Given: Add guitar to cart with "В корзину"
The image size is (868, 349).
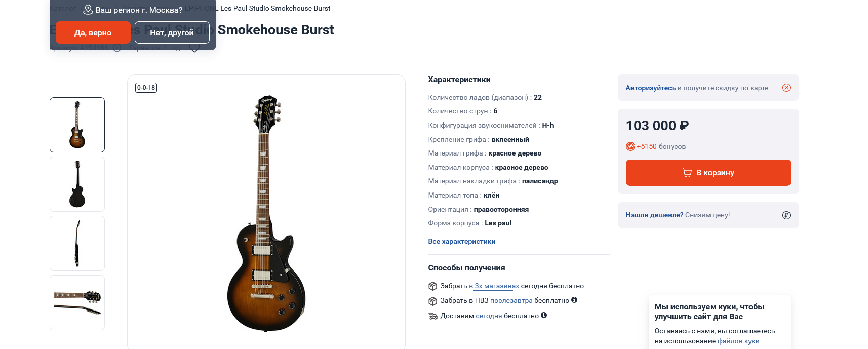Looking at the screenshot, I should click(708, 173).
